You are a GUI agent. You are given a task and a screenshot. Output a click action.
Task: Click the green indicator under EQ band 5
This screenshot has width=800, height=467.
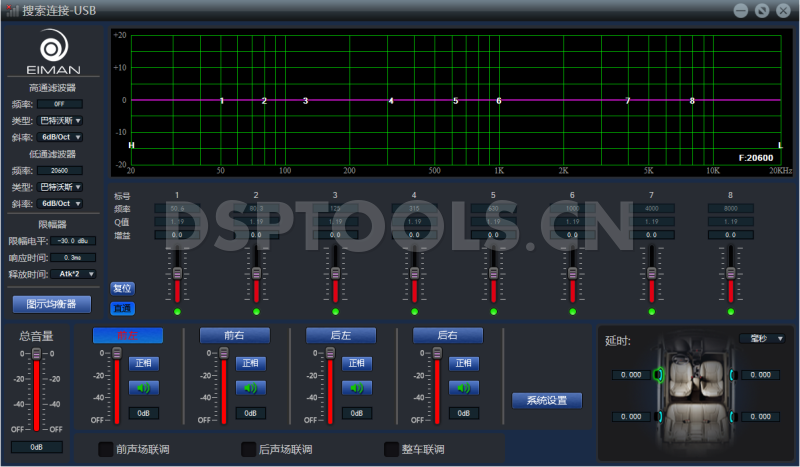pyautogui.click(x=493, y=312)
